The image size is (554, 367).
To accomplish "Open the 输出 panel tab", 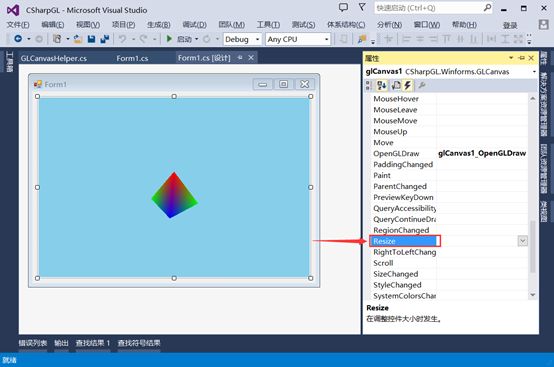I will (x=61, y=343).
